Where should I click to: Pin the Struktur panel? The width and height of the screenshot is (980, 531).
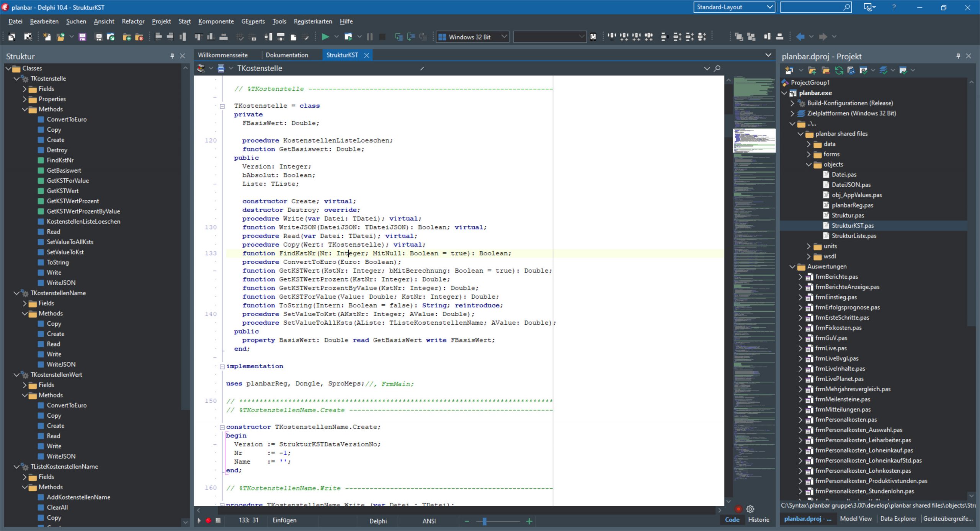[x=172, y=56]
